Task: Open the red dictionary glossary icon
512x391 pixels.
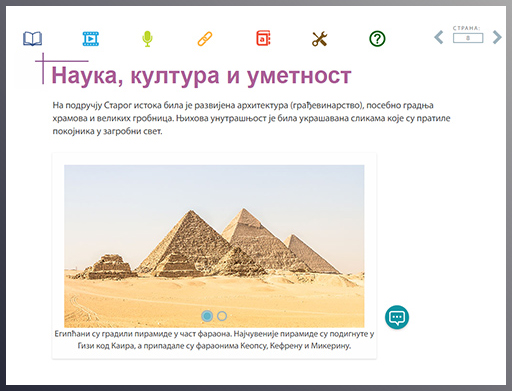Action: (263, 38)
